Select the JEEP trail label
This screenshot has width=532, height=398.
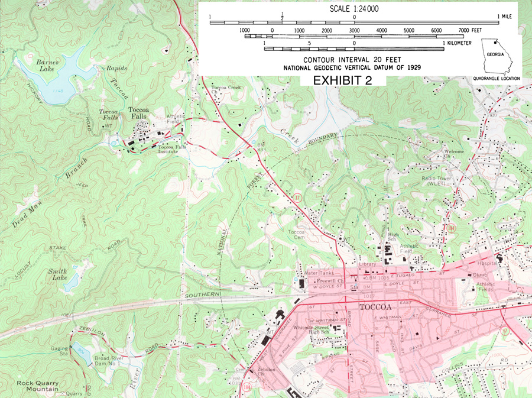tap(82, 185)
